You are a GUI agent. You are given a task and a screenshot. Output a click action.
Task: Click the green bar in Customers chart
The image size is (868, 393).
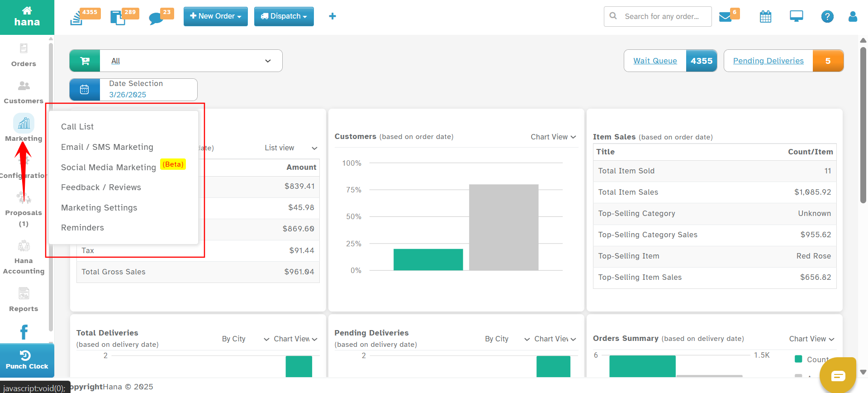[x=428, y=259]
